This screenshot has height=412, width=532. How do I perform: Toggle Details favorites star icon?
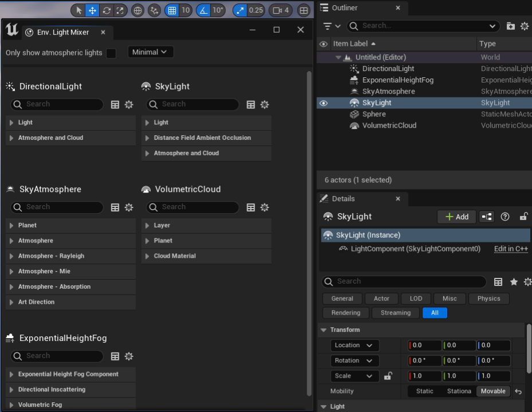(514, 282)
